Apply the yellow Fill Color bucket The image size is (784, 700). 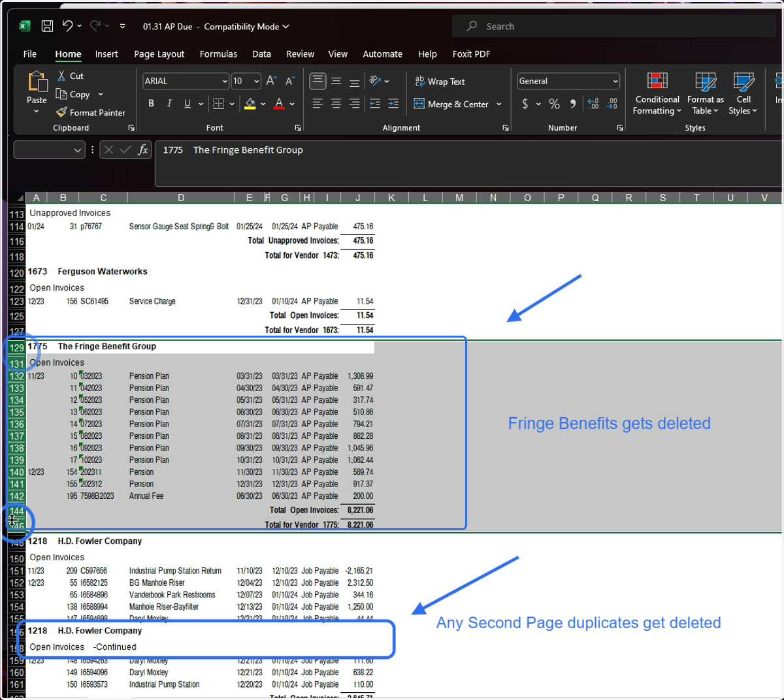pyautogui.click(x=250, y=103)
